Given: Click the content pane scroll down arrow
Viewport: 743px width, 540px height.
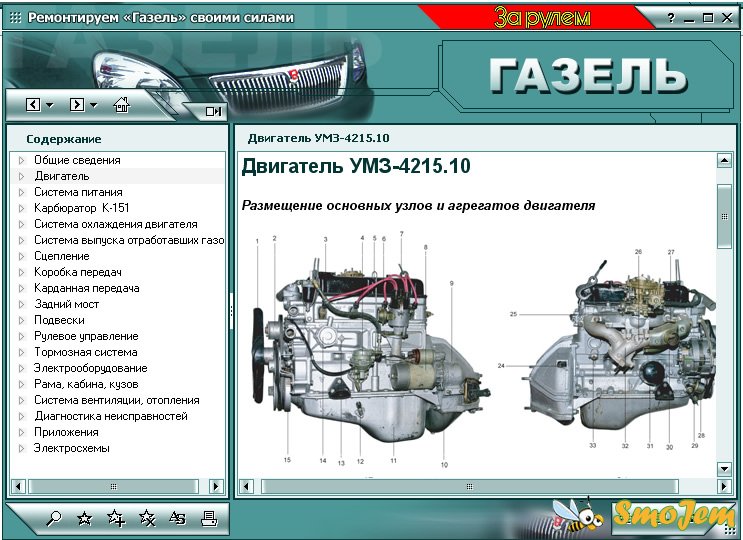Looking at the screenshot, I should point(724,469).
